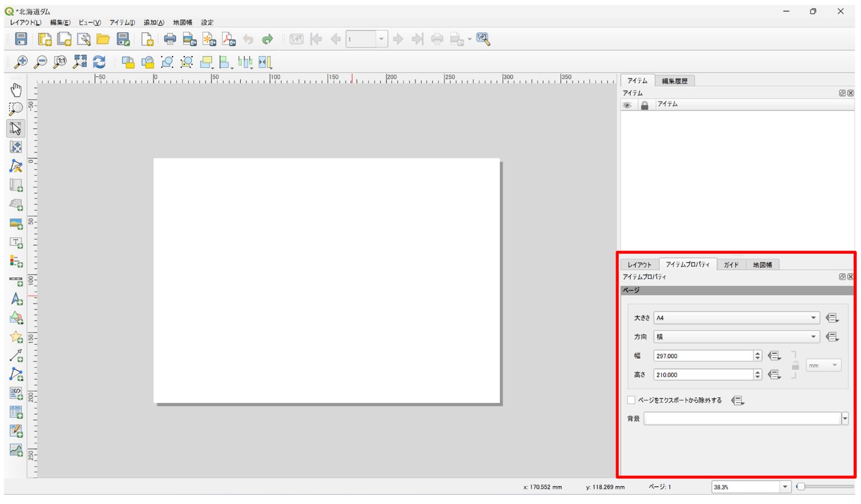Screen dimensions: 861x504
Task: Click the Add Map tool
Action: [16, 185]
